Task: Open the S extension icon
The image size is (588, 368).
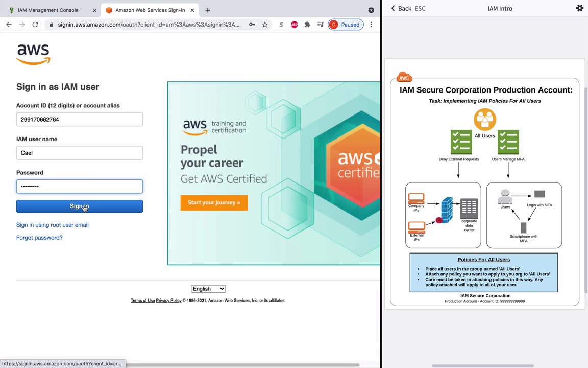Action: (281, 25)
